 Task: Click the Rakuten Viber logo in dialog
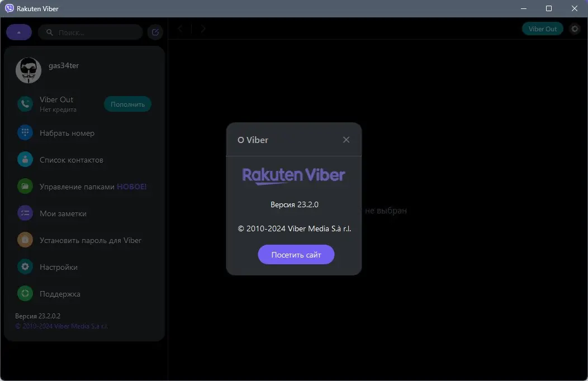(x=293, y=176)
